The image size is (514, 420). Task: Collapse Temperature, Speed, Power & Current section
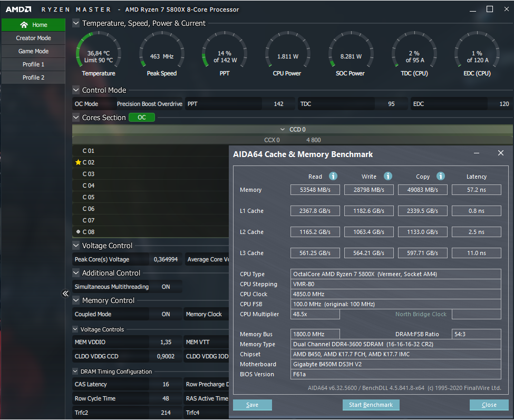[x=76, y=23]
